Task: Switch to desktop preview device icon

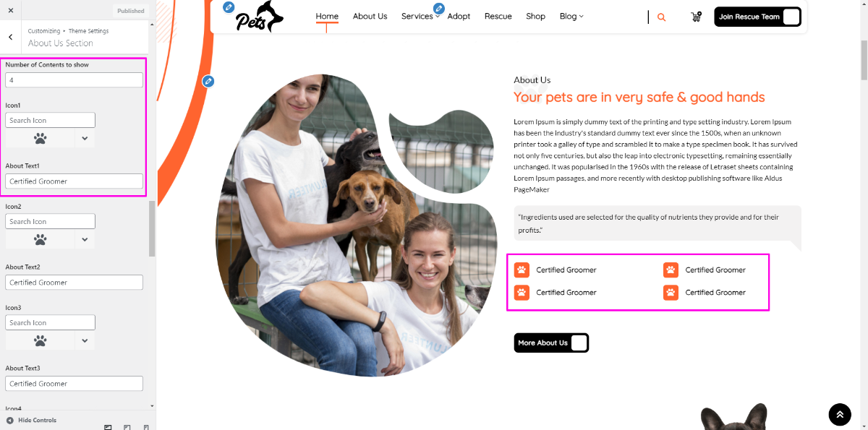Action: 108,426
